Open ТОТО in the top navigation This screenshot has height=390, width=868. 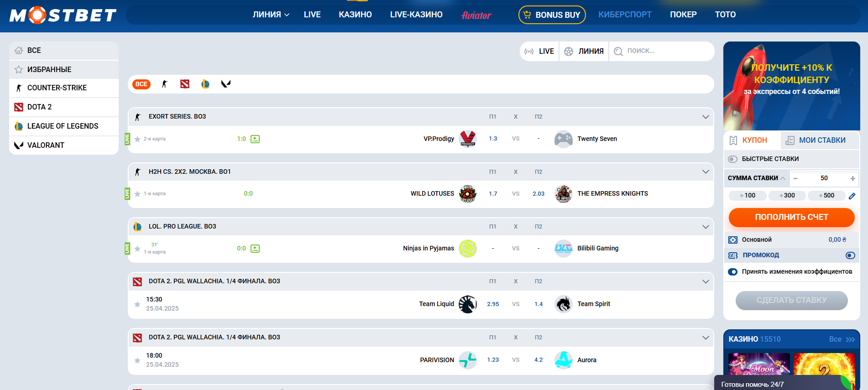point(725,15)
